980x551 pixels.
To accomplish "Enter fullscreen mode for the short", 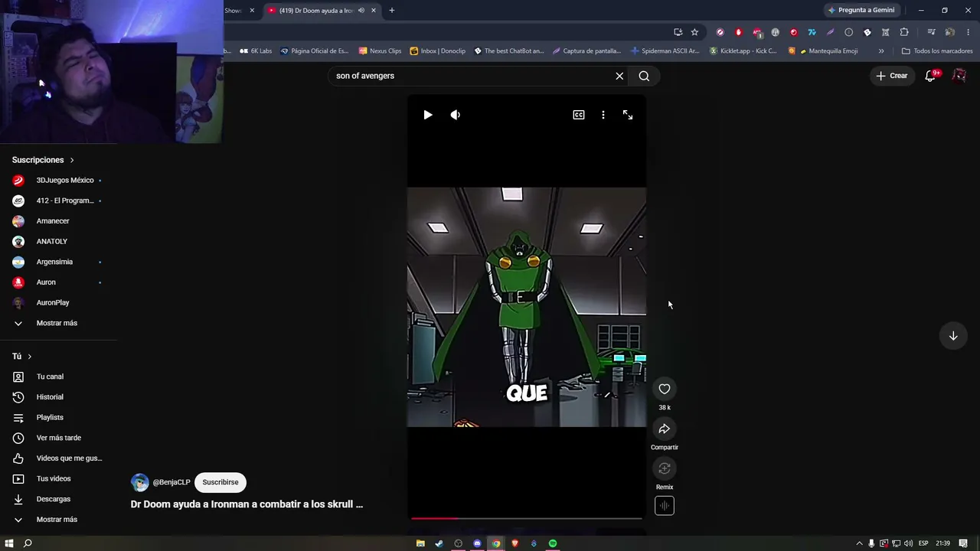I will coord(628,115).
